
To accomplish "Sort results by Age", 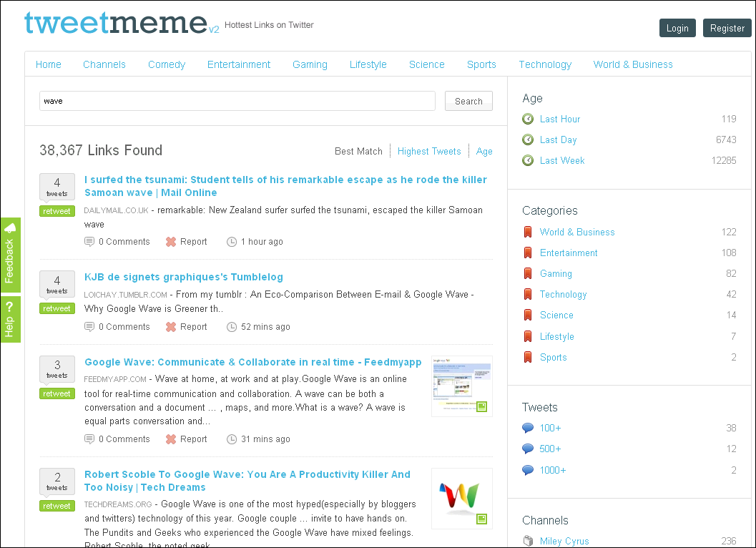I will (x=484, y=152).
